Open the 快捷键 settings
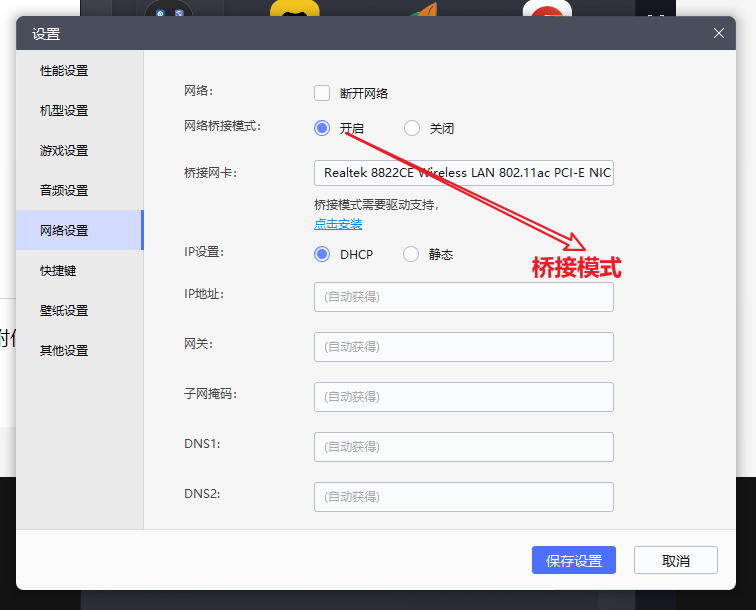This screenshot has height=610, width=756. 58,271
